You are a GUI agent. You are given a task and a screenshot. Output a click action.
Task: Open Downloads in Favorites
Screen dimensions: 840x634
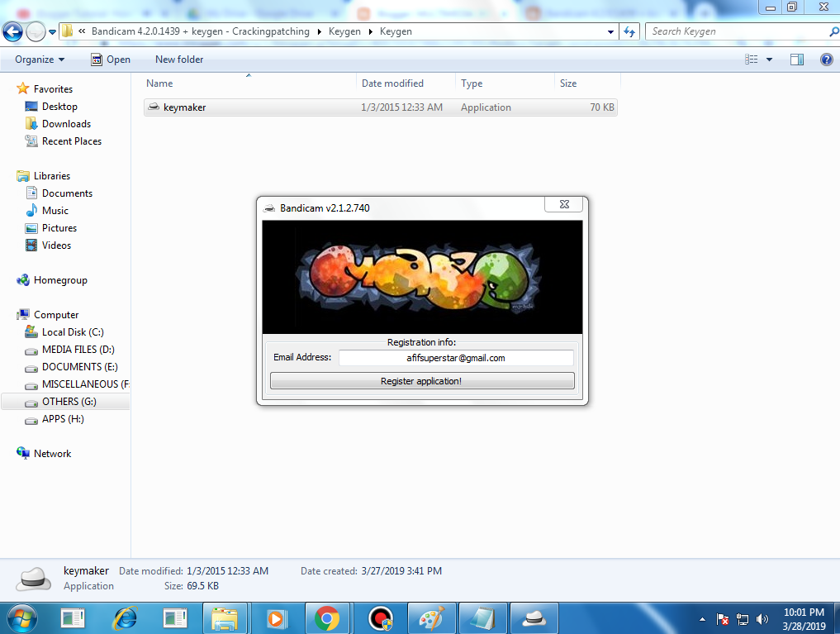[66, 124]
